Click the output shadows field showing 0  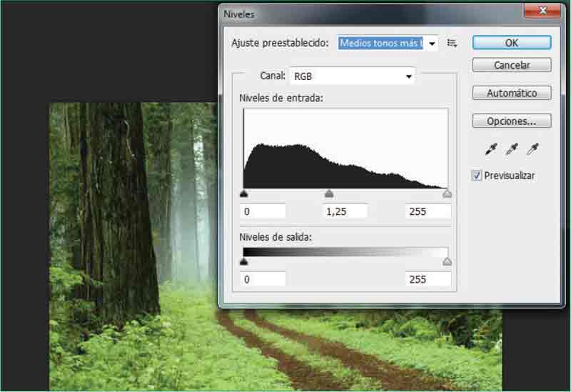coord(262,279)
